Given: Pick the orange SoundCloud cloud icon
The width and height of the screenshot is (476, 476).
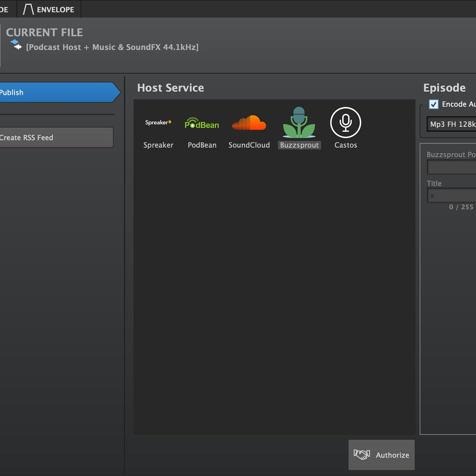Looking at the screenshot, I should click(x=249, y=123).
